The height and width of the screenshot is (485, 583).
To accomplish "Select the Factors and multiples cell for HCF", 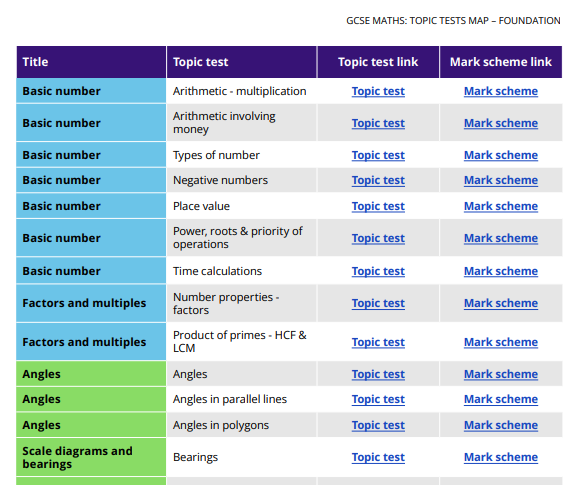I will (x=91, y=342).
